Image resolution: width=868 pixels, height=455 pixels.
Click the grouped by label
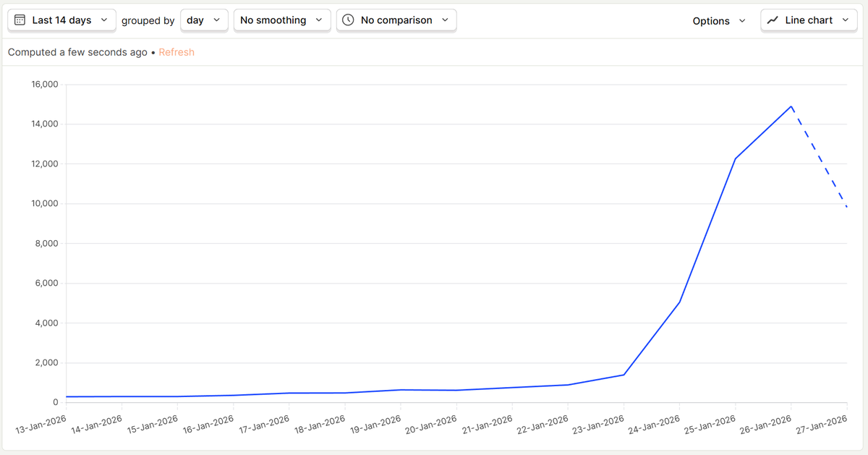pyautogui.click(x=148, y=21)
